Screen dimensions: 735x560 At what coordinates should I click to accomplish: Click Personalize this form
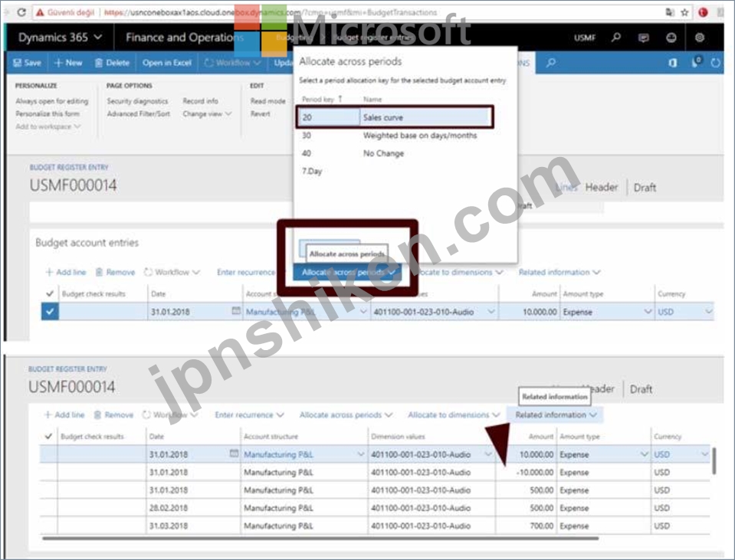(48, 114)
